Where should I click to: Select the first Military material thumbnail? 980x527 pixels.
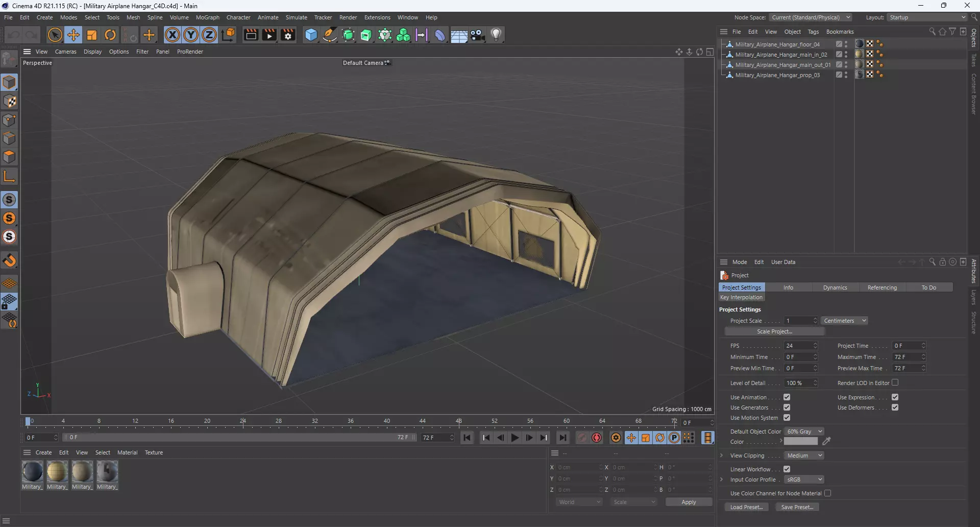click(x=32, y=471)
